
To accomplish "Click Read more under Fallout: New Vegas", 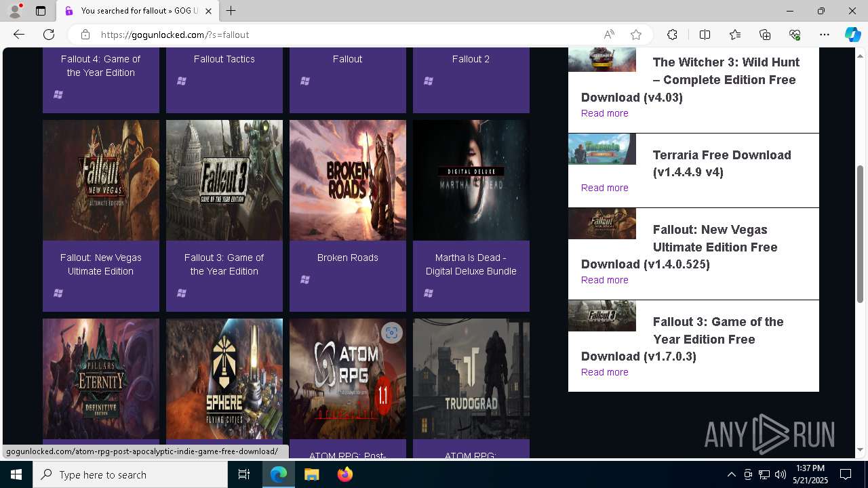I will point(605,280).
